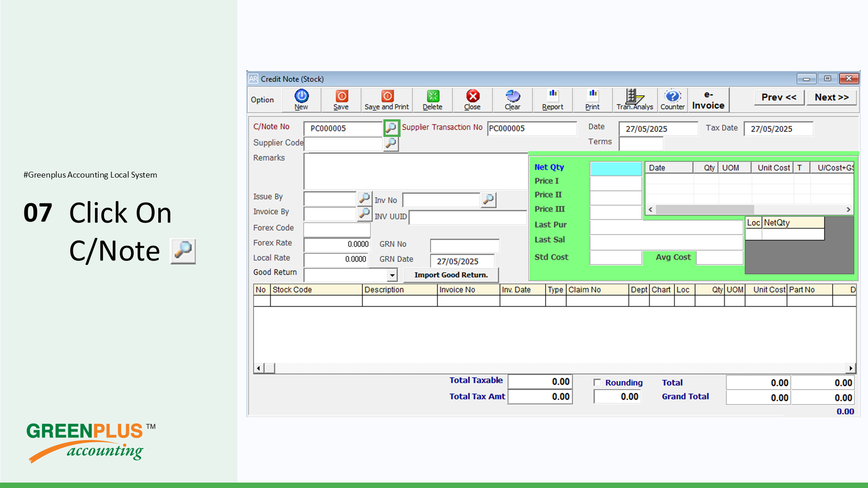Screen dimensions: 868x488
Task: Click the Clear toolbar icon
Action: click(513, 99)
